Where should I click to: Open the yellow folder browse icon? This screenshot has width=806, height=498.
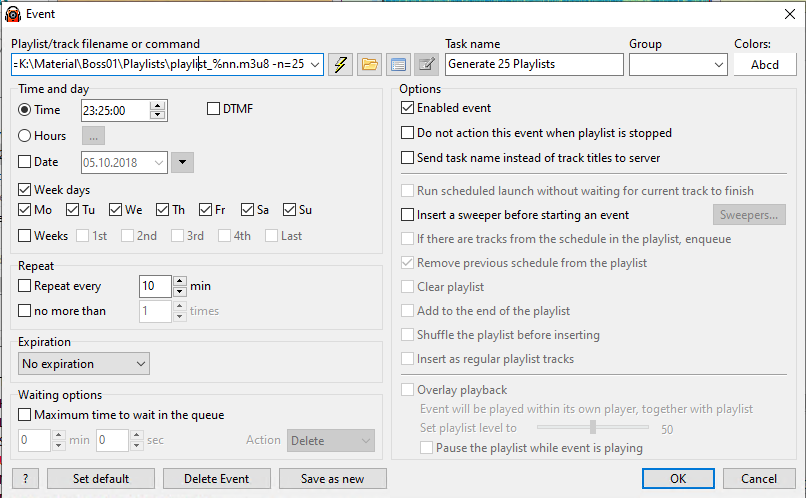point(370,64)
